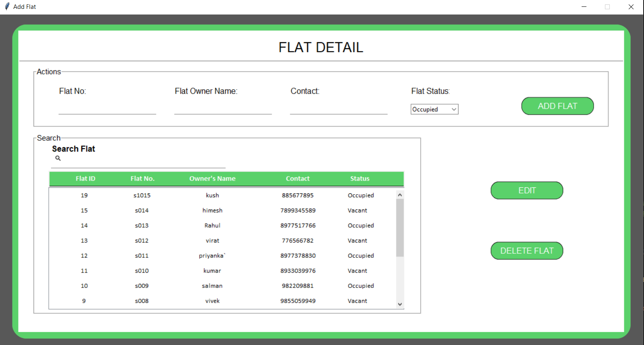Click scrollbar down arrow in flat list
This screenshot has width=644, height=345.
(x=400, y=304)
